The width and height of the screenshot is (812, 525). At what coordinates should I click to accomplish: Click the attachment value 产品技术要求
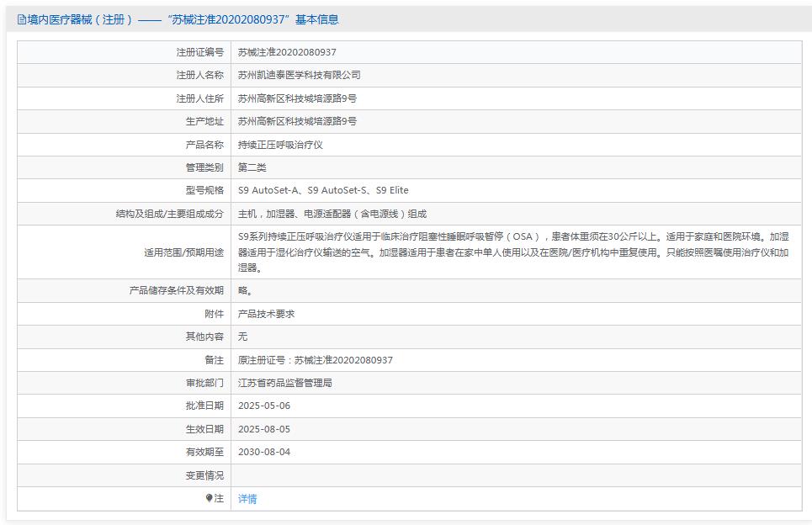[x=266, y=314]
